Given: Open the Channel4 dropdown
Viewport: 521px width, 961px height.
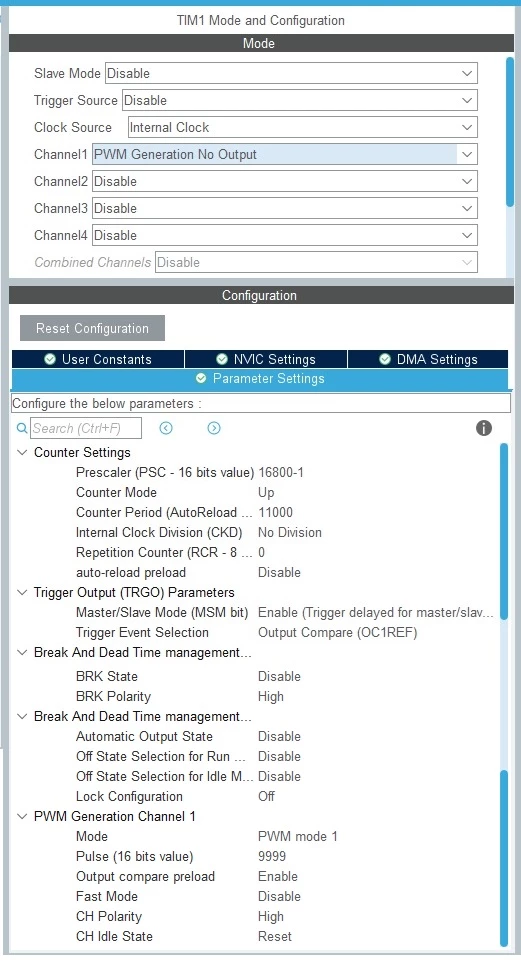Looking at the screenshot, I should (x=285, y=235).
